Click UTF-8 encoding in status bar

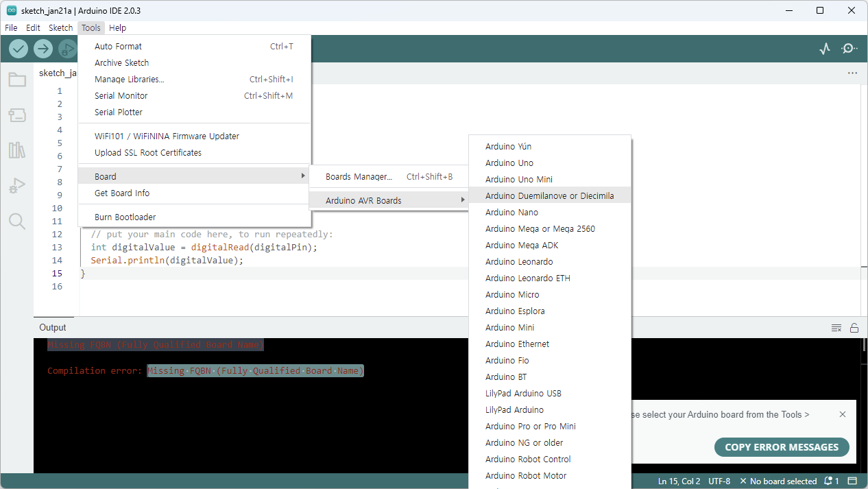coord(719,481)
